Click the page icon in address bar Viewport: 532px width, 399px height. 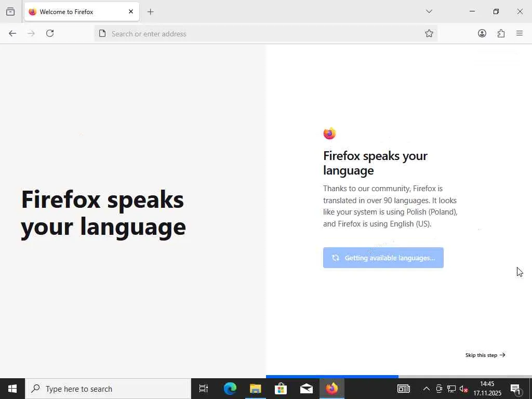click(102, 33)
